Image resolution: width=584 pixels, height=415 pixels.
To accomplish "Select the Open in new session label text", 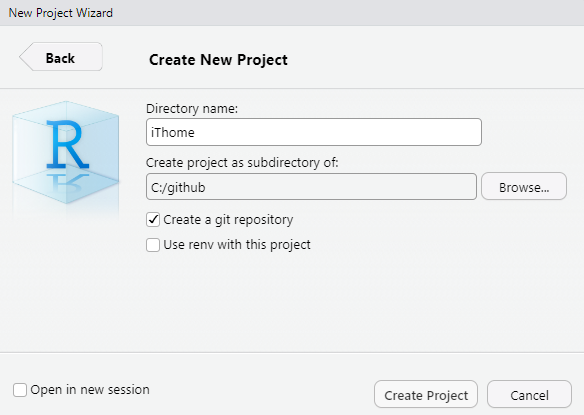I will click(90, 390).
